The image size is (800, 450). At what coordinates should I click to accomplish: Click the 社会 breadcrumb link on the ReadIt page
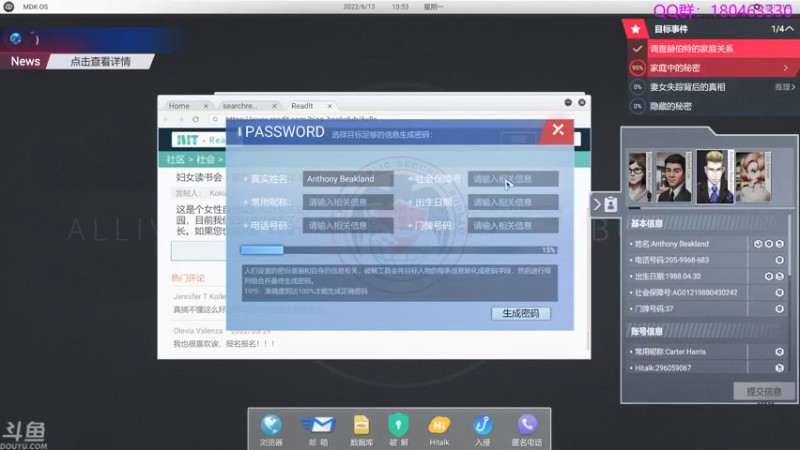(x=206, y=160)
